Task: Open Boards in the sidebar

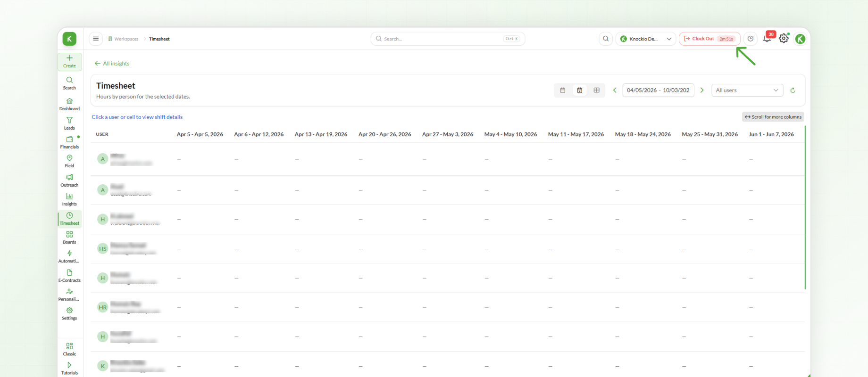Action: [69, 238]
